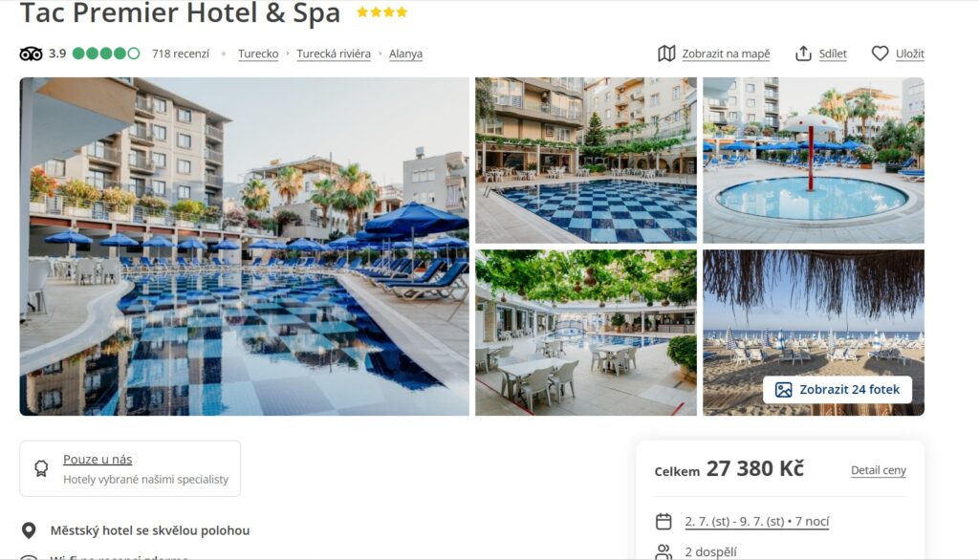Open the Turecká riviéra breadcrumb link
The width and height of the screenshot is (979, 560).
[x=334, y=54]
